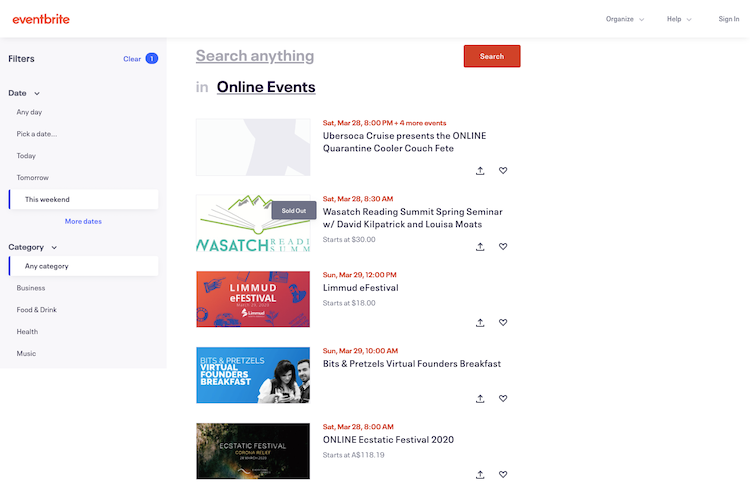750x497 pixels.
Task: Like the ONLINE Ecstatic Festival 2020 event
Action: (x=503, y=475)
